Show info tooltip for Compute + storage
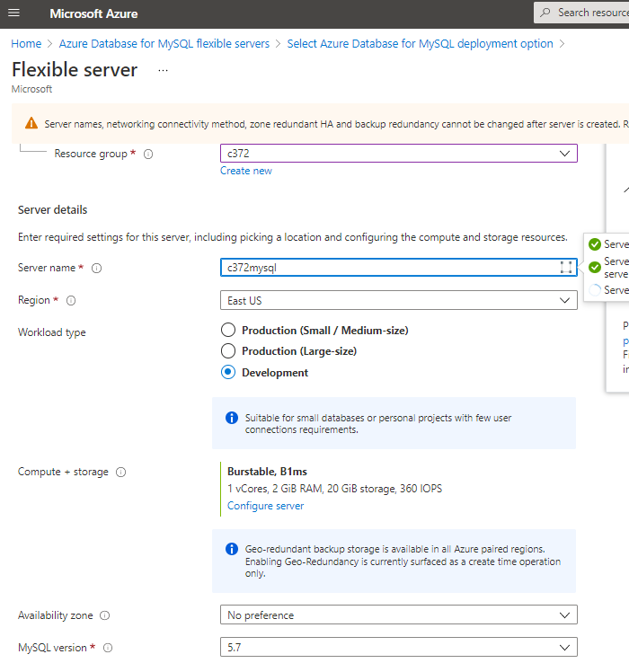Viewport: 629px width, 672px height. [x=121, y=473]
